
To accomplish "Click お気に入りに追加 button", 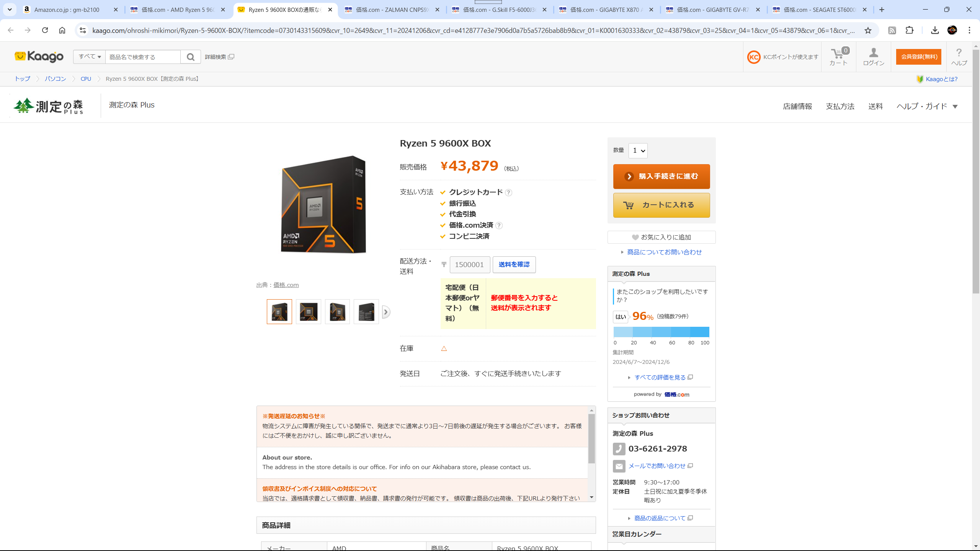I will (661, 237).
